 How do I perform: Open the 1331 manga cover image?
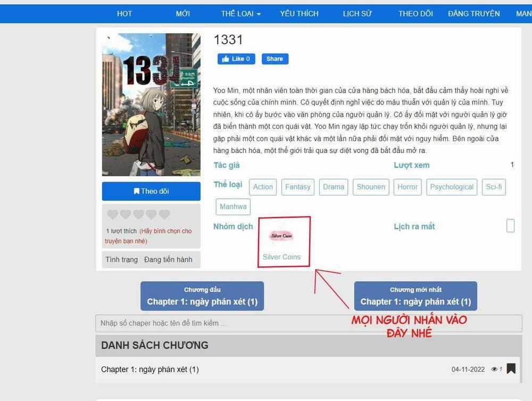(151, 104)
